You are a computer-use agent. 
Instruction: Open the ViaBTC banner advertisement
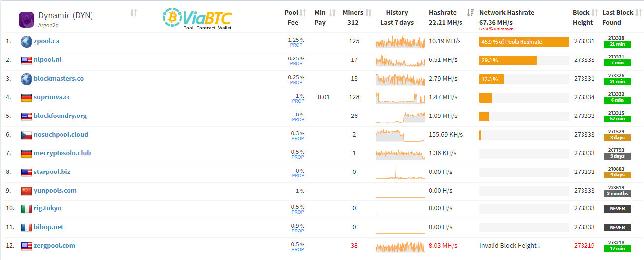click(x=197, y=19)
